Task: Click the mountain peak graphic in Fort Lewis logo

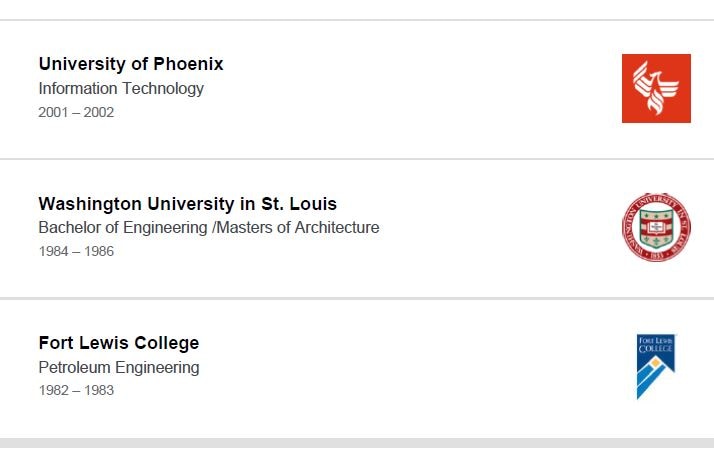Action: [x=655, y=377]
